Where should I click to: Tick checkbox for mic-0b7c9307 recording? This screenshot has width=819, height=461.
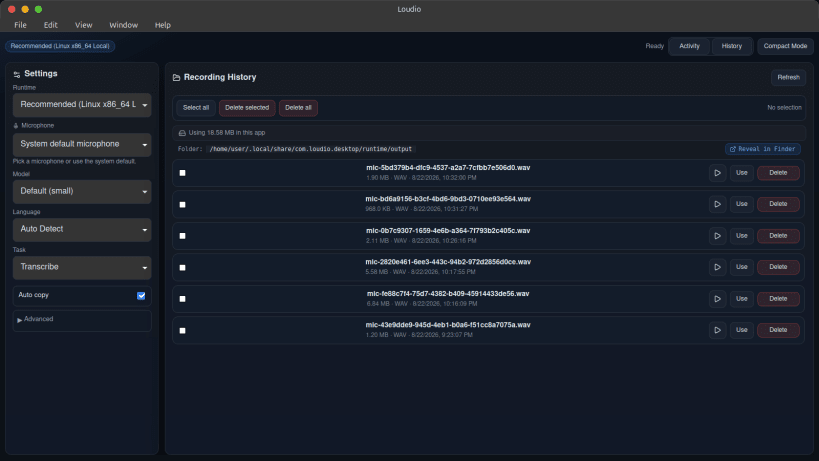click(x=182, y=236)
